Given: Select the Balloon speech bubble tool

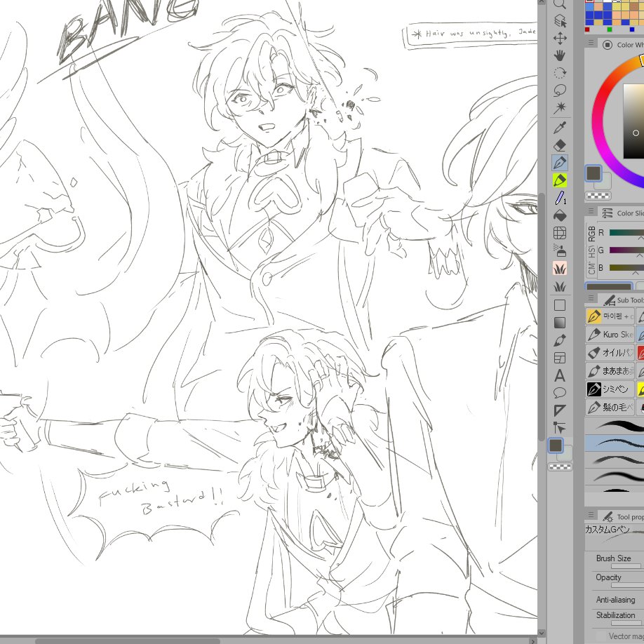Looking at the screenshot, I should pyautogui.click(x=560, y=393).
